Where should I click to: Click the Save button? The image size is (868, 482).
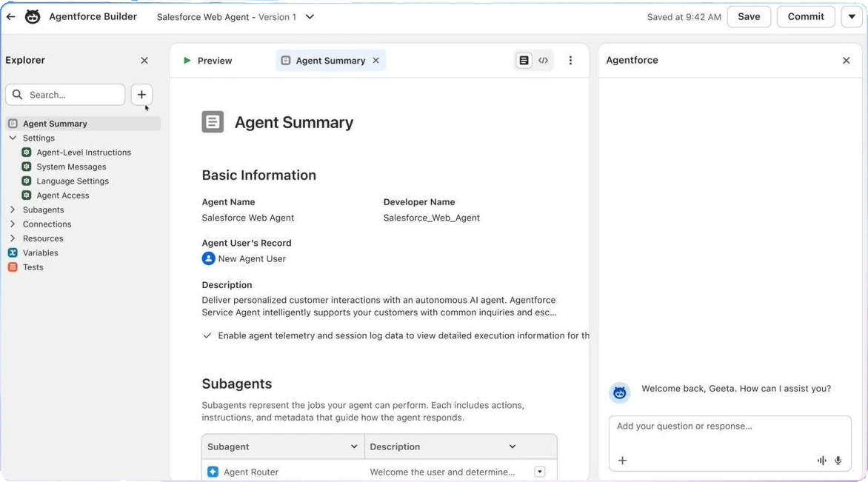[x=749, y=16]
